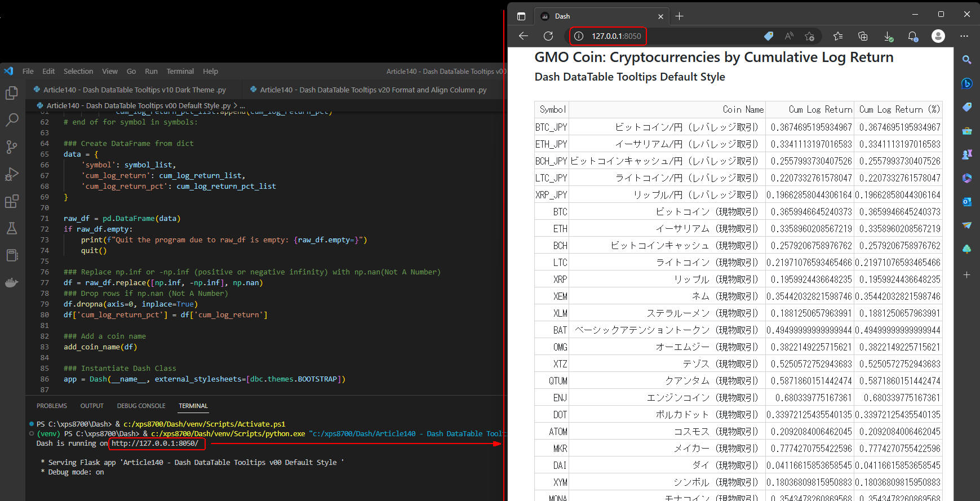Click the VS Code logo icon
980x501 pixels.
tap(8, 71)
